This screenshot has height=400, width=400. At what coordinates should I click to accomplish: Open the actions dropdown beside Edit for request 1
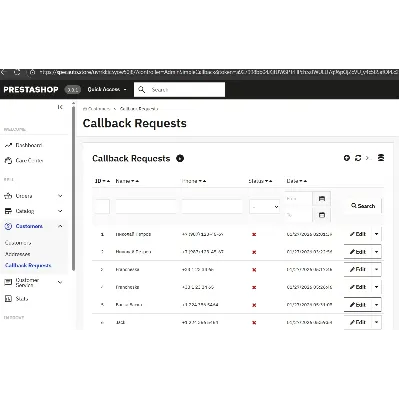pyautogui.click(x=376, y=234)
